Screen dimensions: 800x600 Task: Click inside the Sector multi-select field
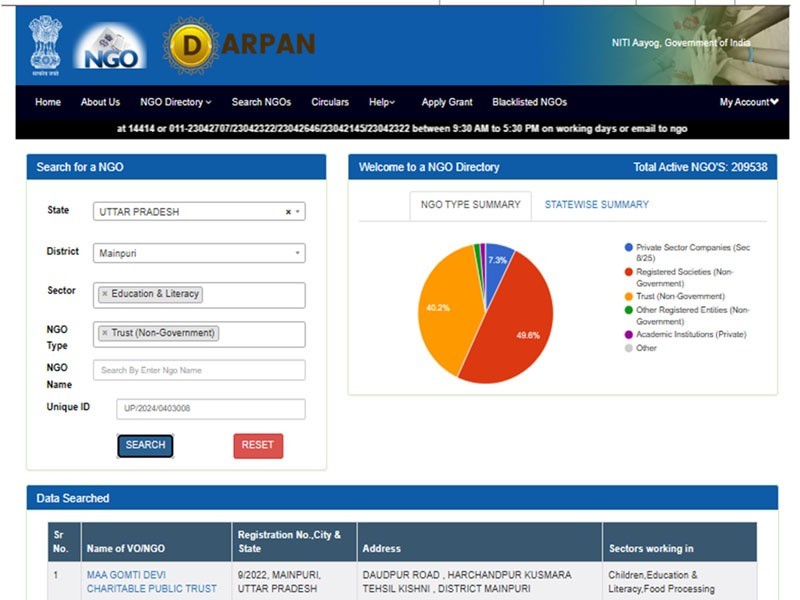click(199, 295)
